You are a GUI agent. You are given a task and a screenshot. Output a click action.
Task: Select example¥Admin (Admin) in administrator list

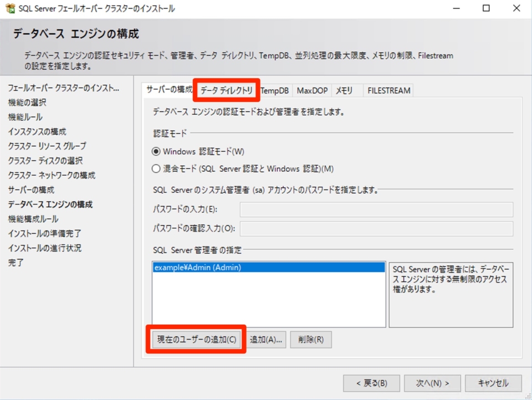(269, 268)
